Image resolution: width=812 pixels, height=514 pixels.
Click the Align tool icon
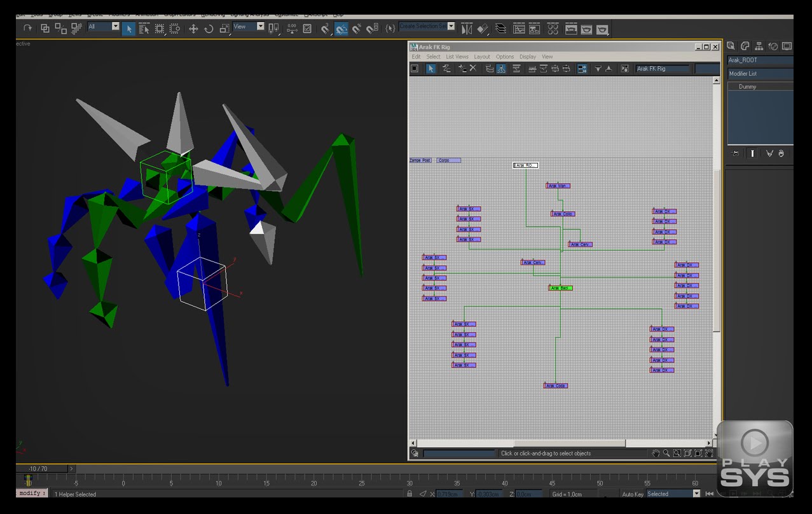(483, 29)
